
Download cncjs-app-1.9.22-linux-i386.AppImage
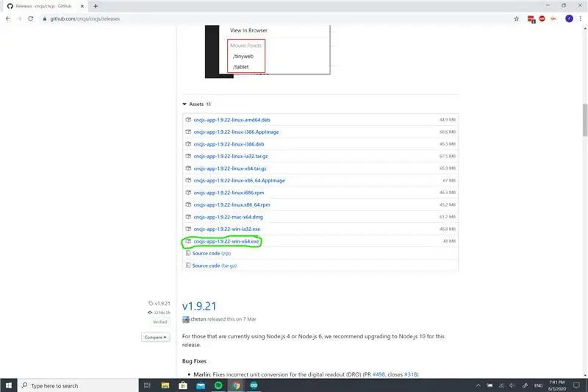[236, 132]
